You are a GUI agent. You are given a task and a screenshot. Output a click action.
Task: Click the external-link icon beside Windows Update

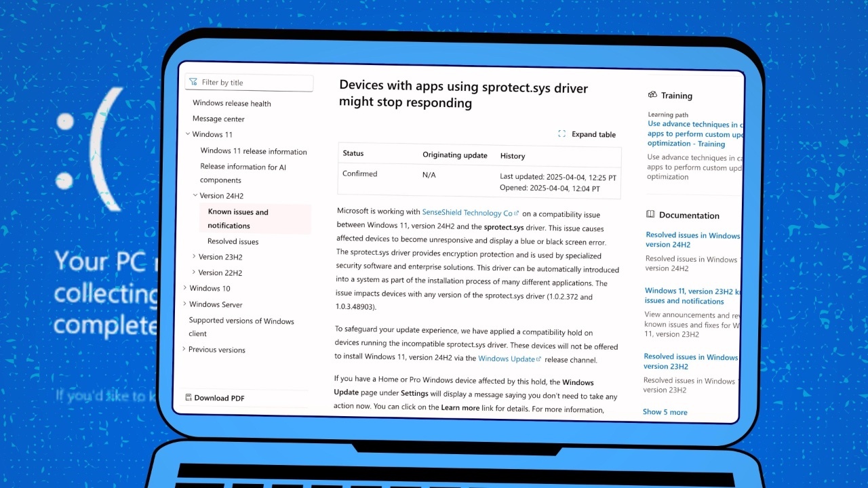coord(539,359)
